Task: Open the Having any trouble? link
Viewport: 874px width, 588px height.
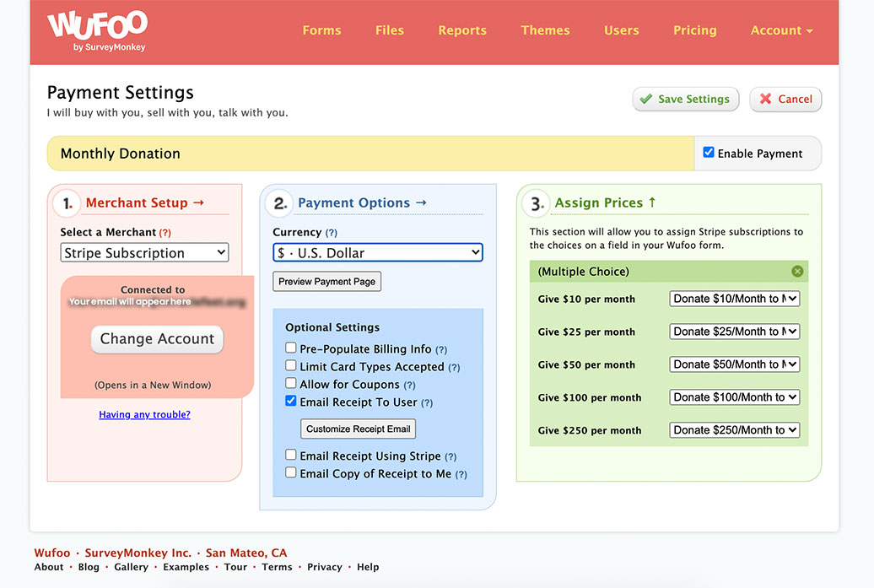Action: click(144, 415)
